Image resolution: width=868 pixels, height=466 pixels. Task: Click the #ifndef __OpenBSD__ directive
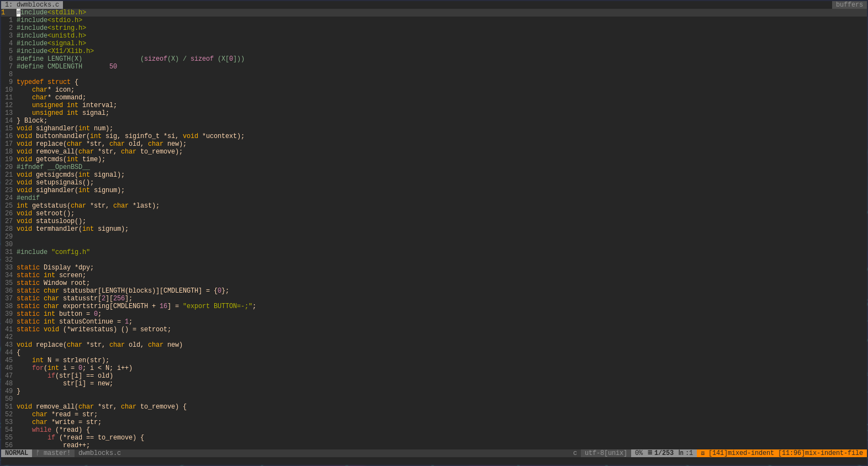53,167
